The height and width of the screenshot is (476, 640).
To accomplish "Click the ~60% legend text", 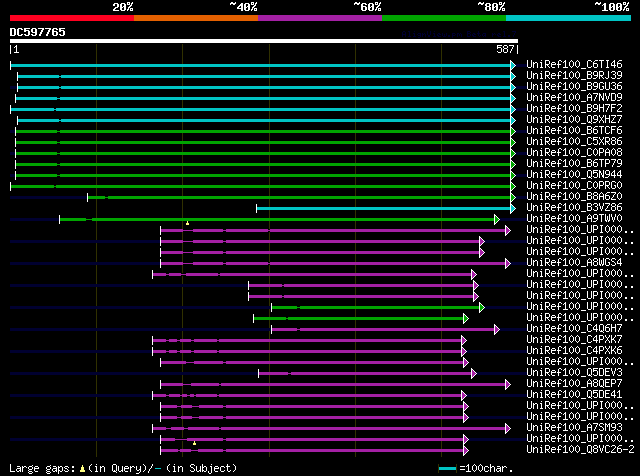I will point(367,7).
